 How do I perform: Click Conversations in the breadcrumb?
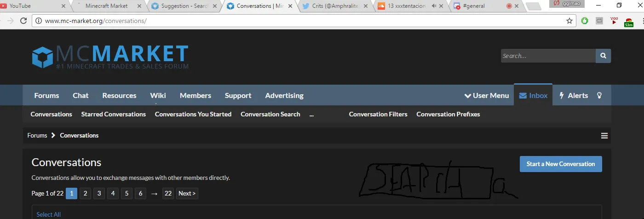[79, 135]
